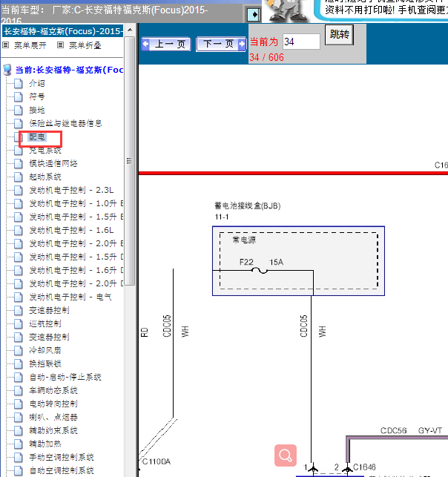Open the 介绍 tree item

(37, 83)
